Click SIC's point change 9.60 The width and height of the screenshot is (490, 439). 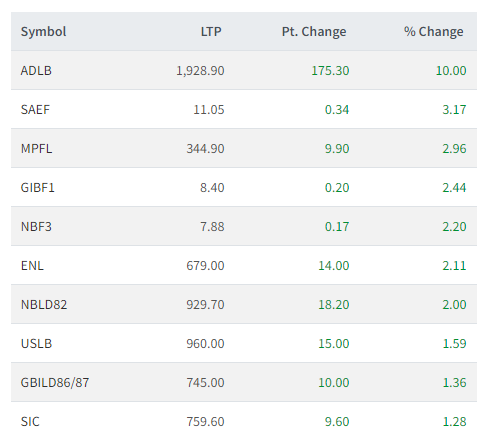(x=337, y=422)
